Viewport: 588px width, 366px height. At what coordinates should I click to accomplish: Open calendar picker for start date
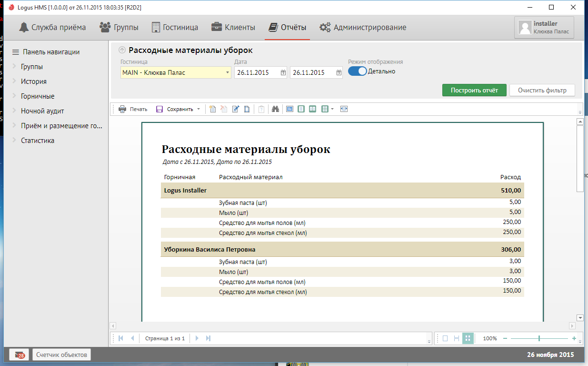tap(283, 73)
